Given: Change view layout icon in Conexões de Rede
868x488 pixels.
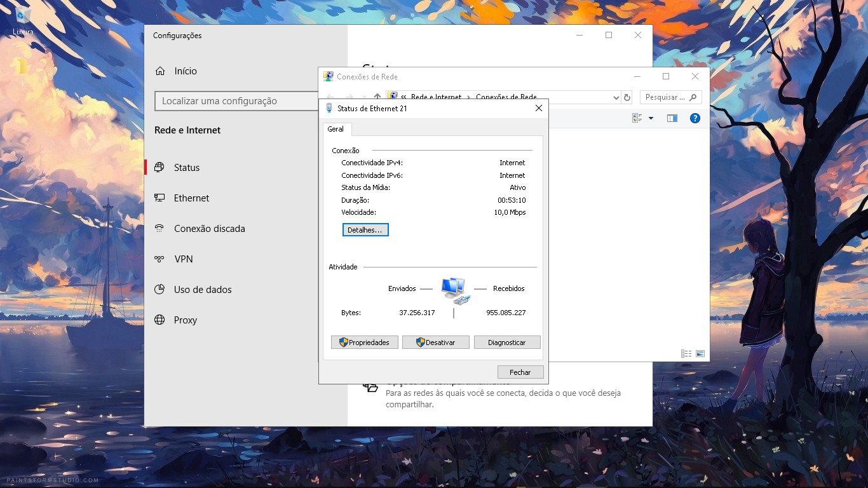Looking at the screenshot, I should click(x=637, y=118).
